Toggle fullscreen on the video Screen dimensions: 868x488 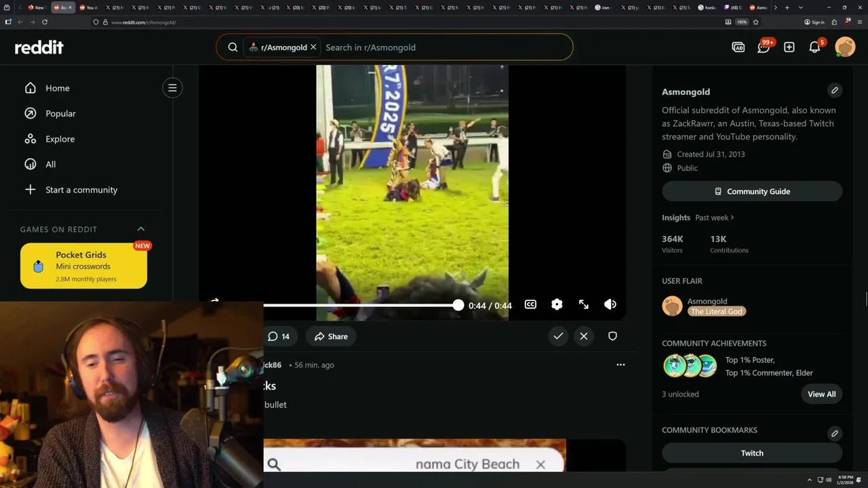coord(584,304)
